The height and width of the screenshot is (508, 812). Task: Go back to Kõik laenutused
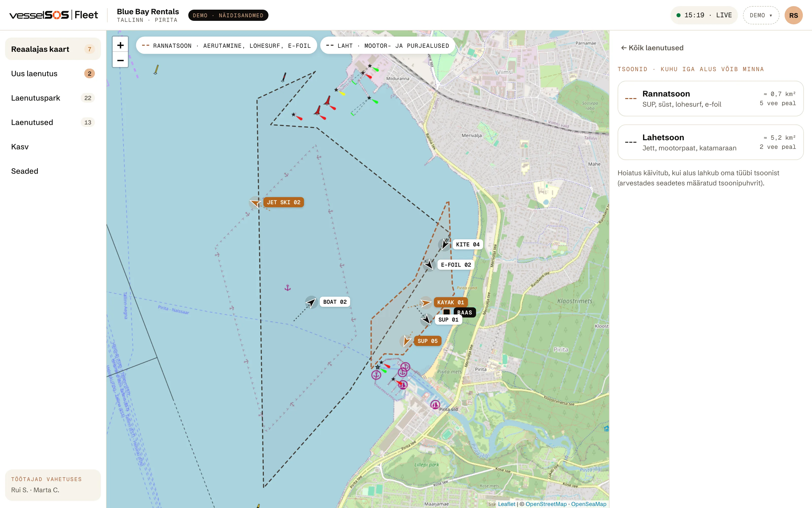point(652,48)
